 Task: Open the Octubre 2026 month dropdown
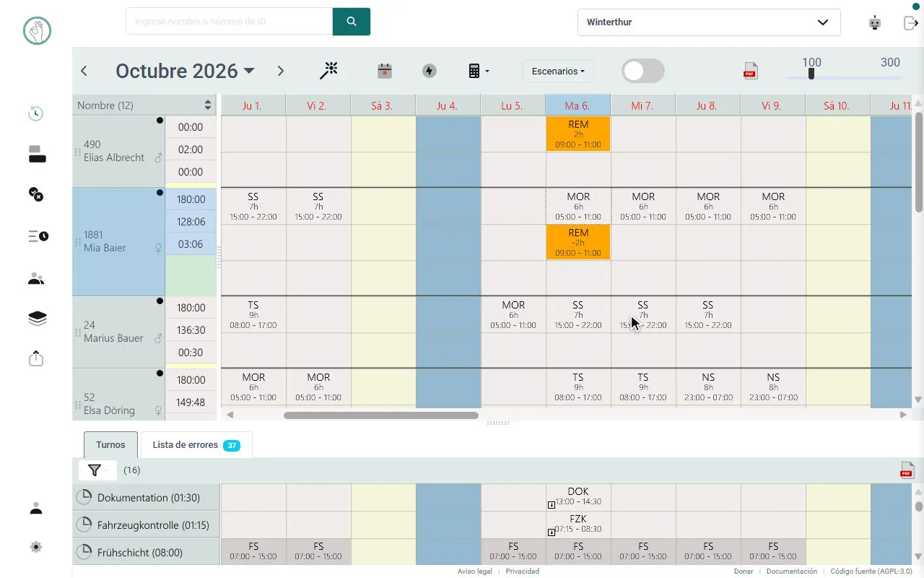(x=186, y=71)
